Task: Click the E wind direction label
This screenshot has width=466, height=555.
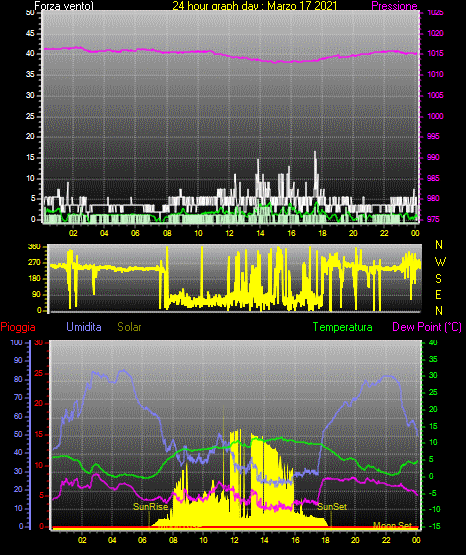Action: (438, 294)
